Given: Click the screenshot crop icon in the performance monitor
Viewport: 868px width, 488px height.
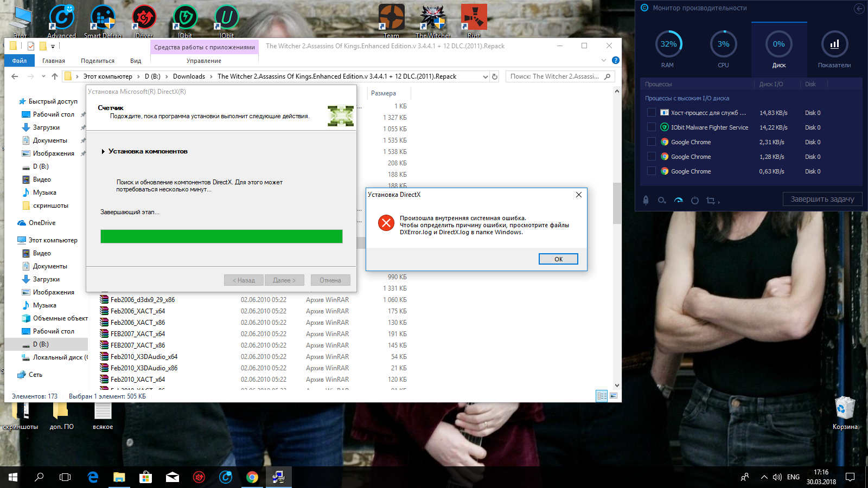Looking at the screenshot, I should (711, 200).
